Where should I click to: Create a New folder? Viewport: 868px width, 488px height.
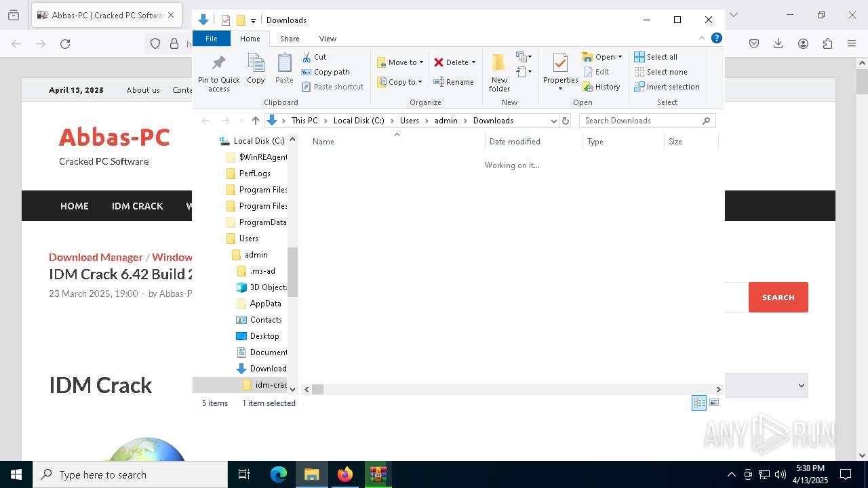click(499, 73)
